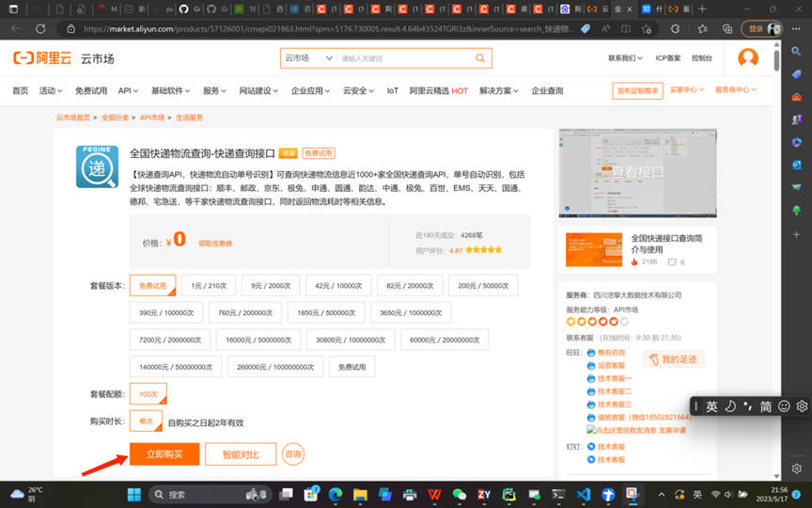This screenshot has height=508, width=812.
Task: Open the IoT navigation item
Action: pyautogui.click(x=393, y=90)
